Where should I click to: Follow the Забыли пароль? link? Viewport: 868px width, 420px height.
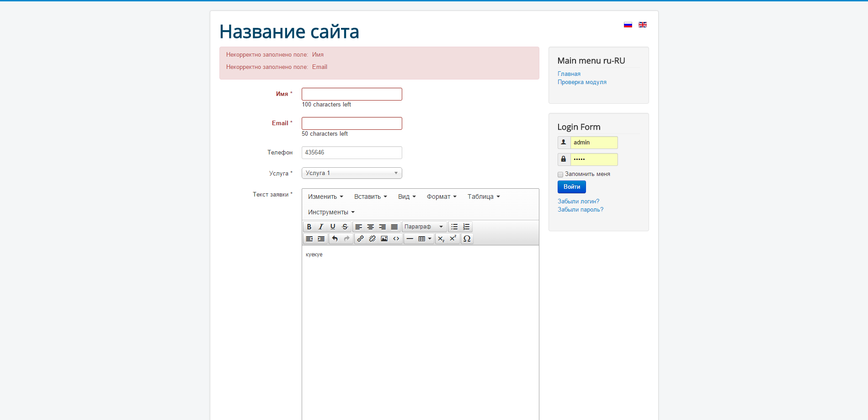tap(580, 210)
